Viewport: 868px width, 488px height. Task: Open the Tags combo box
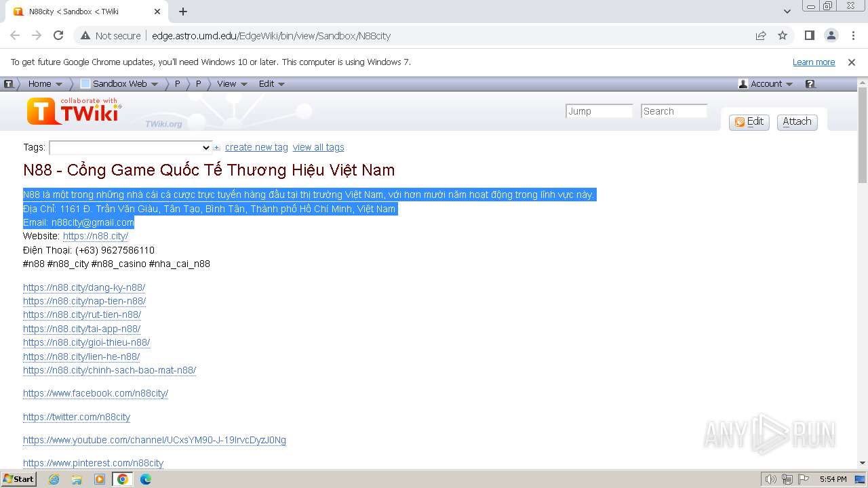pyautogui.click(x=131, y=148)
